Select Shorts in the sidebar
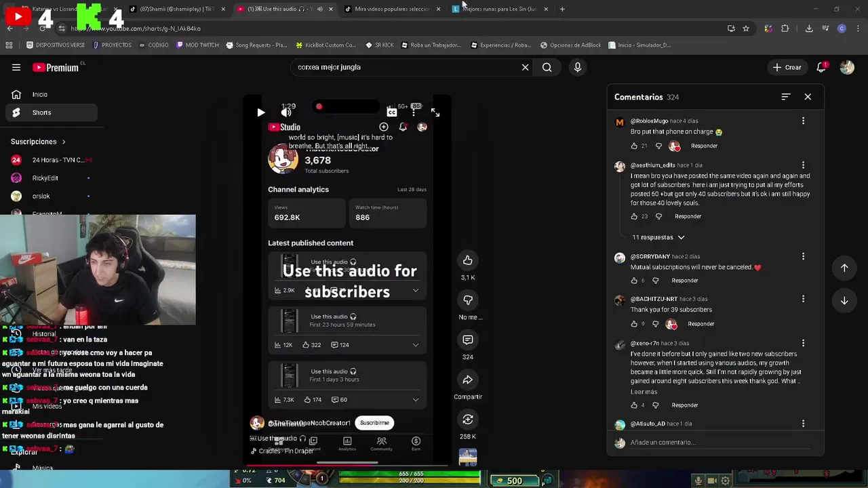Image resolution: width=868 pixels, height=488 pixels. [52, 113]
